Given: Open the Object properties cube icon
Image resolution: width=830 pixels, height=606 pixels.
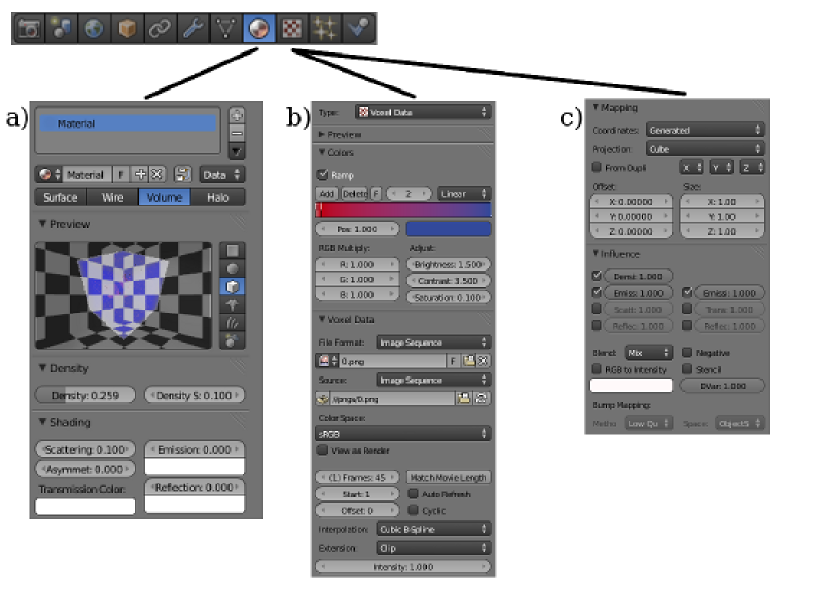Looking at the screenshot, I should pyautogui.click(x=125, y=29).
